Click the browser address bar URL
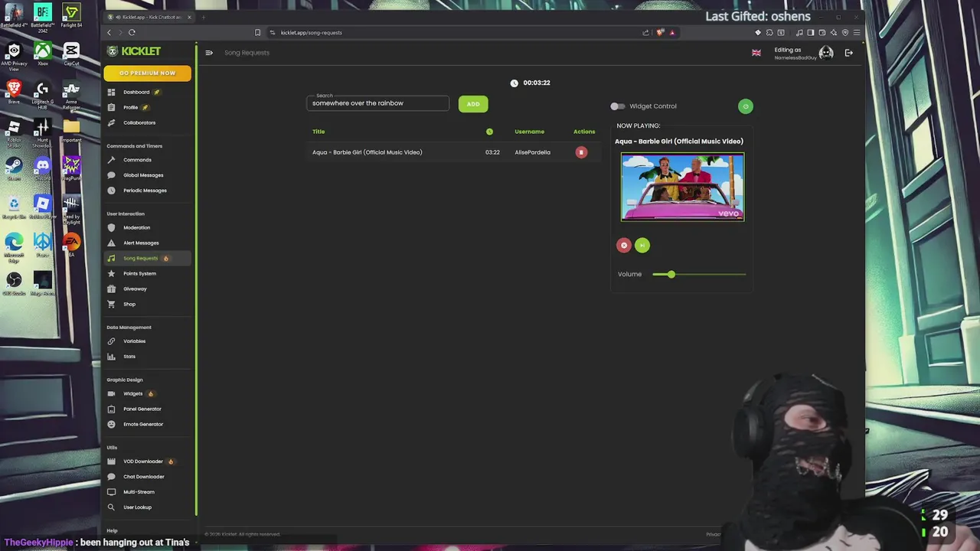The width and height of the screenshot is (980, 551). tap(311, 33)
